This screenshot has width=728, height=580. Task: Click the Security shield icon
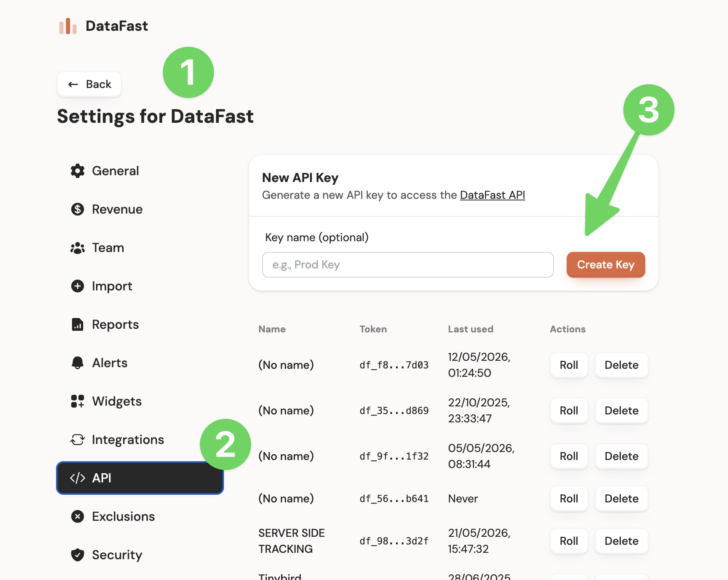click(78, 555)
